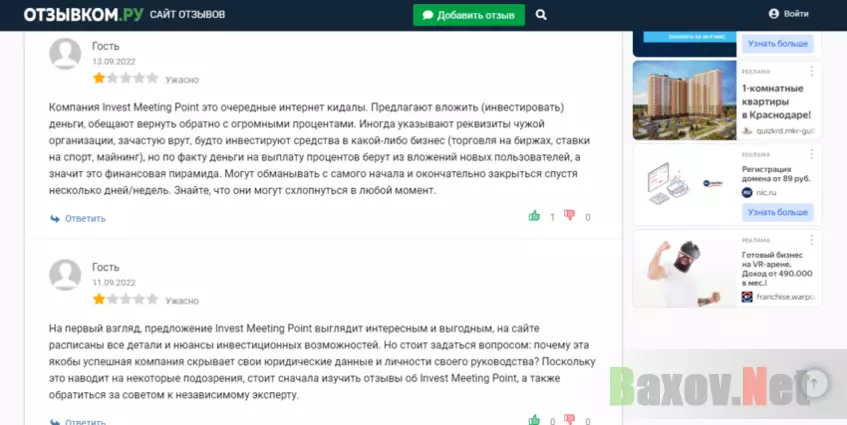Click the nic.ru ad domain link
Viewport: 847px width, 425px height.
766,193
